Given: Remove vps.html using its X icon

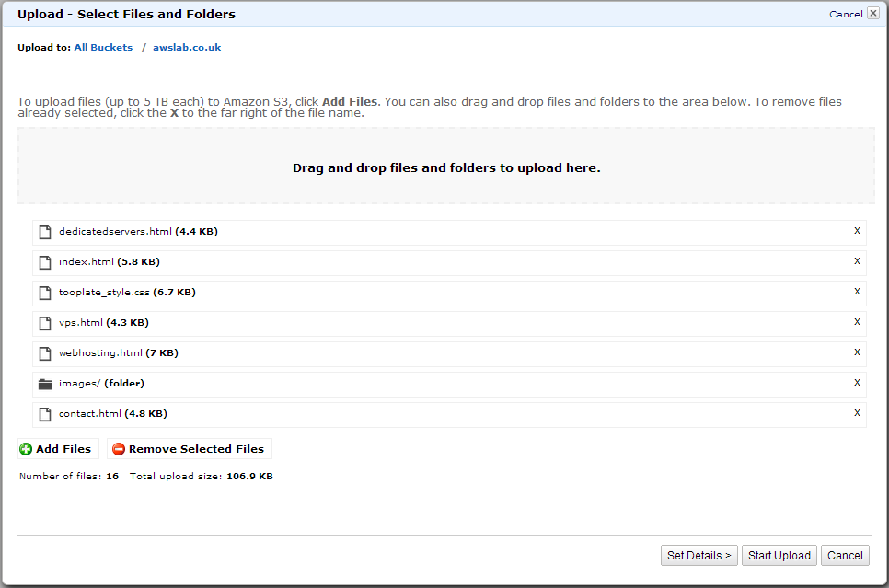Looking at the screenshot, I should click(x=857, y=322).
